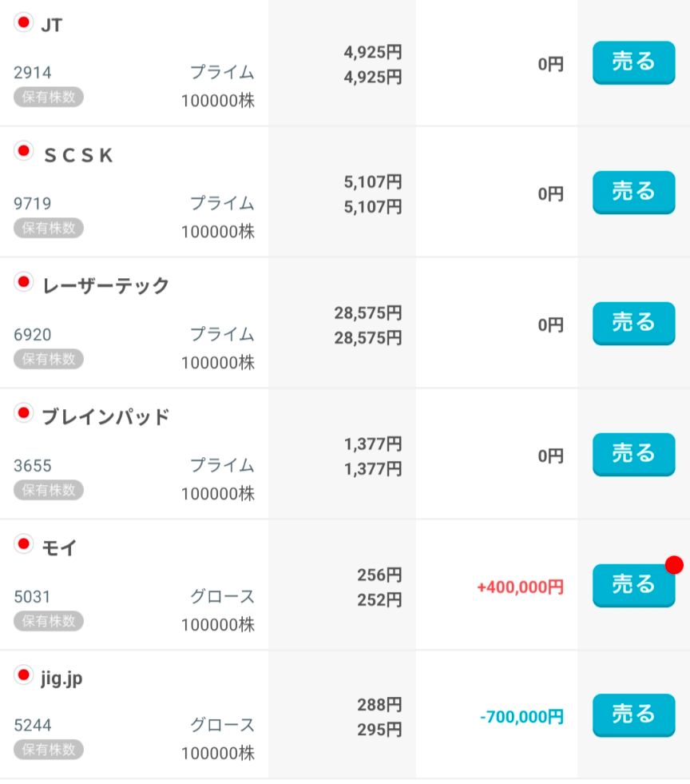
Task: Click the red notification dot on モイ sell button
Action: (674, 565)
